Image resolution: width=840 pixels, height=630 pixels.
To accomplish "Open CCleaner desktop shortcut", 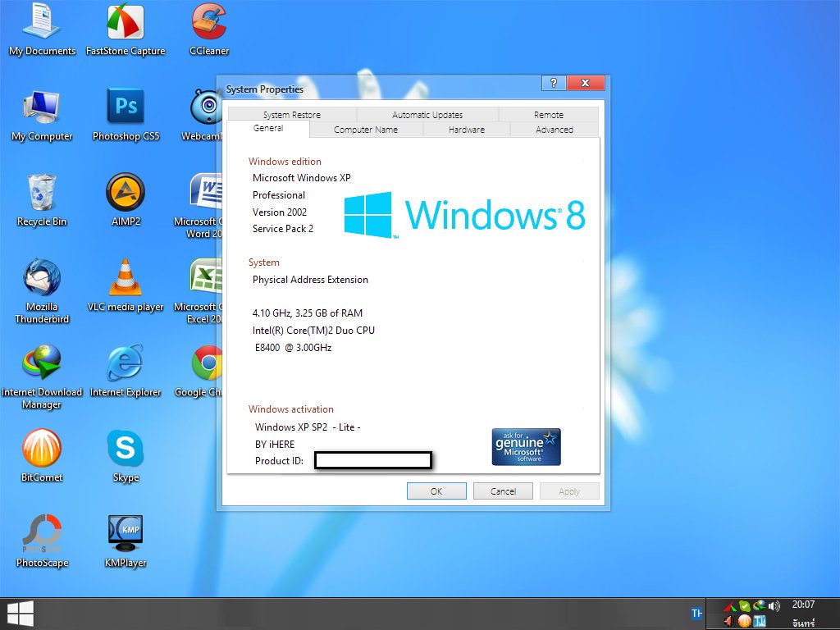I will point(209,30).
